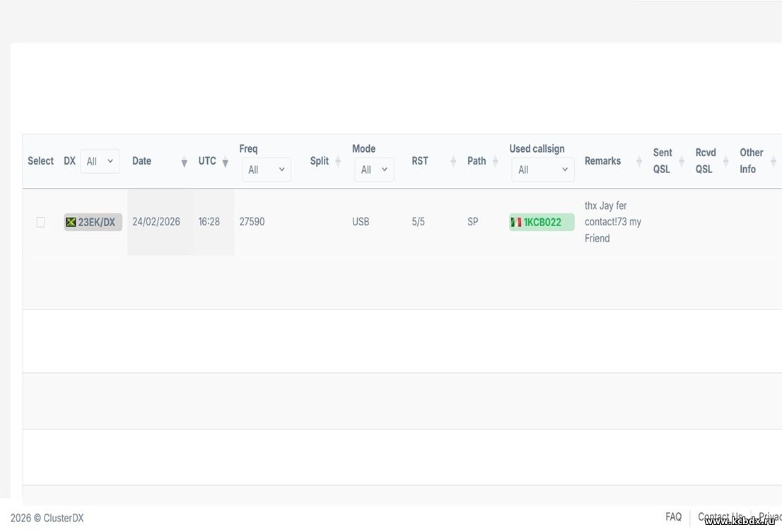Click RST column sort arrows
Viewport: 782px width, 532px height.
click(x=453, y=162)
